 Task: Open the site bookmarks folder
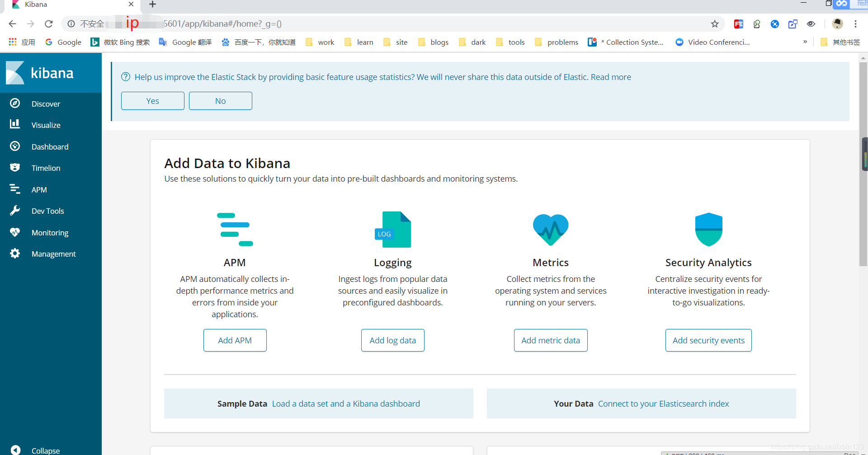[395, 42]
